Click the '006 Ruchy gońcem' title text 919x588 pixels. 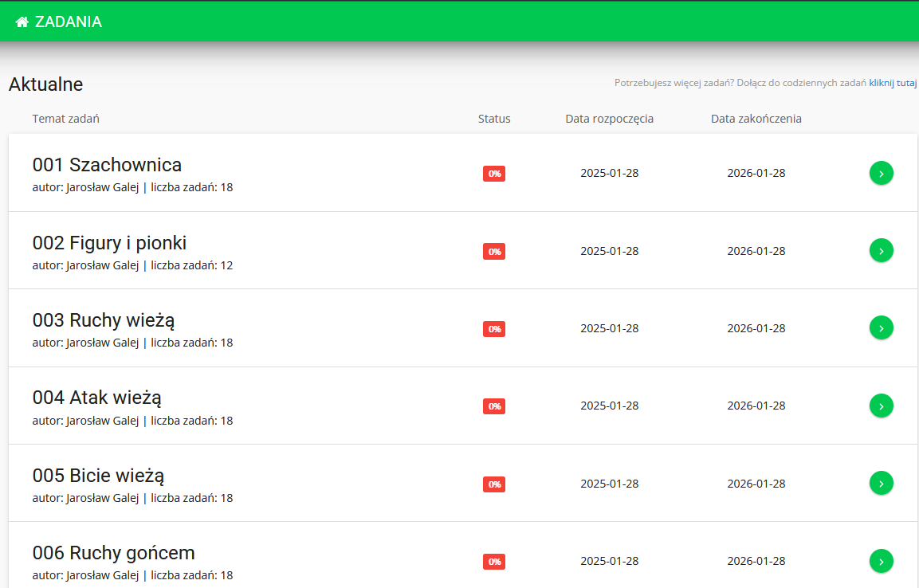(113, 553)
